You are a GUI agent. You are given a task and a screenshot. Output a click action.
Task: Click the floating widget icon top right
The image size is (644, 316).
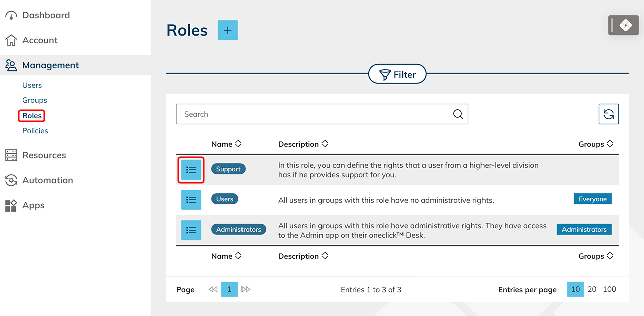pyautogui.click(x=625, y=25)
